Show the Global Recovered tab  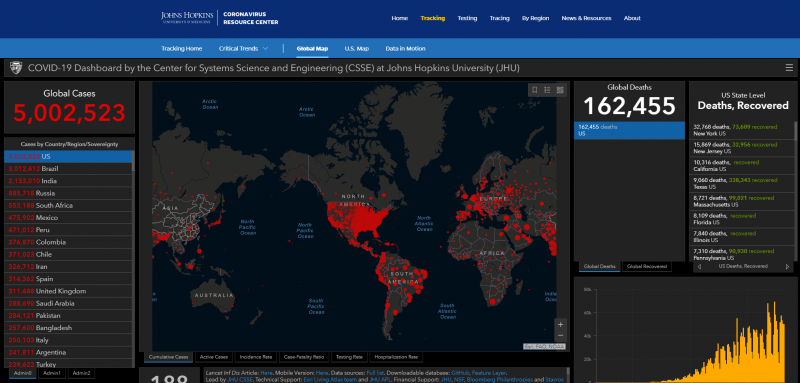(x=646, y=266)
